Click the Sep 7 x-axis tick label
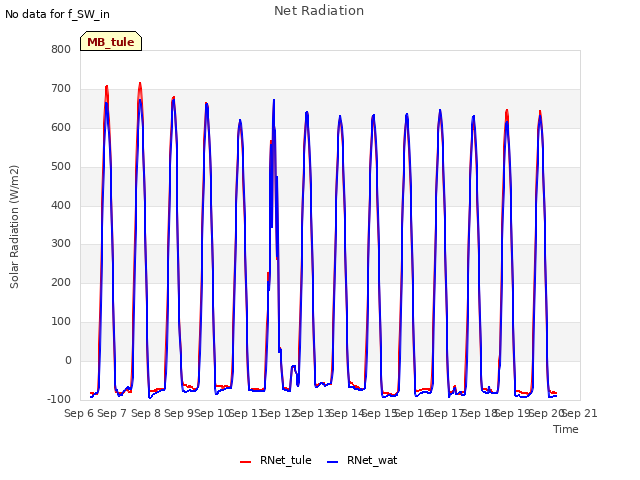 (112, 413)
